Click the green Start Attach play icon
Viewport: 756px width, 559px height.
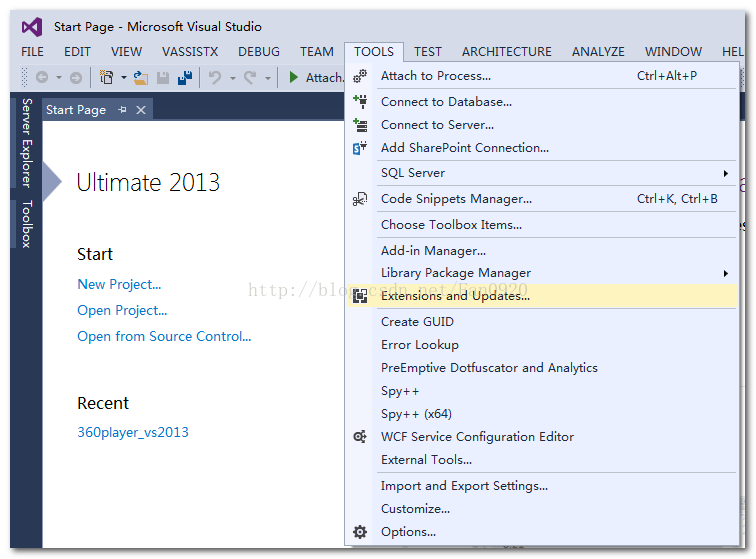(293, 77)
